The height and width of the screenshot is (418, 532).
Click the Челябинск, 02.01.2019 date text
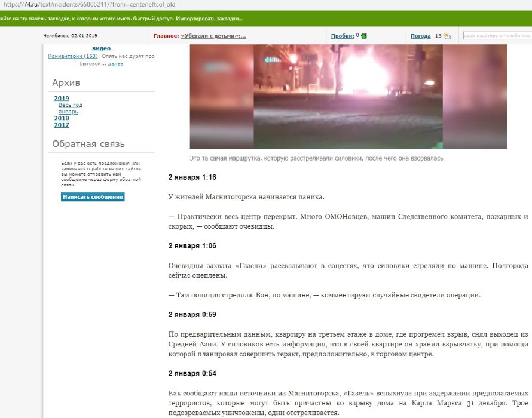70,36
